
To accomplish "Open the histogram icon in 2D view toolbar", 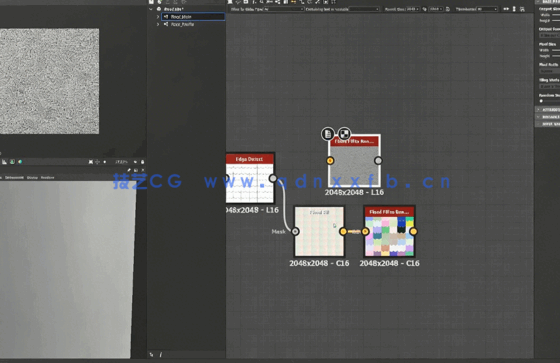I will (4, 162).
